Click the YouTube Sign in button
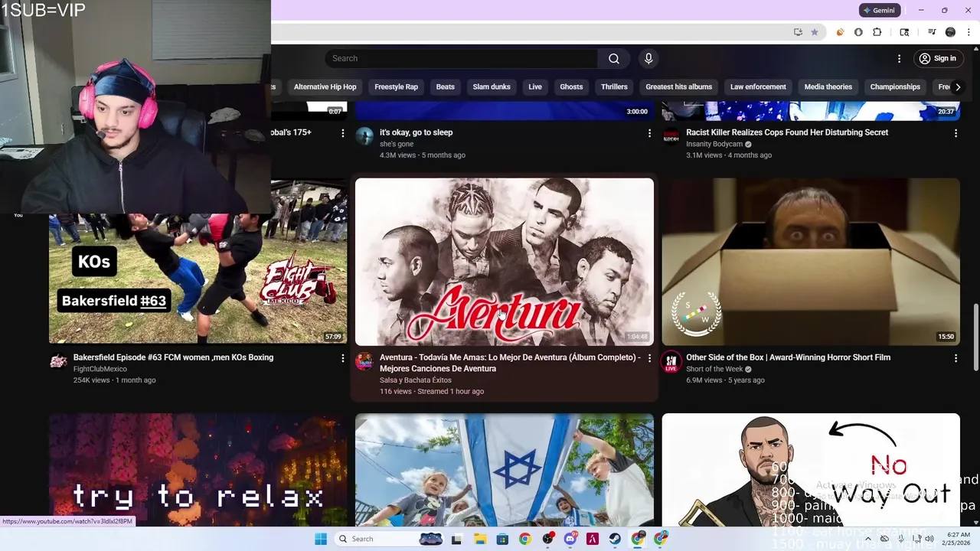 [938, 59]
